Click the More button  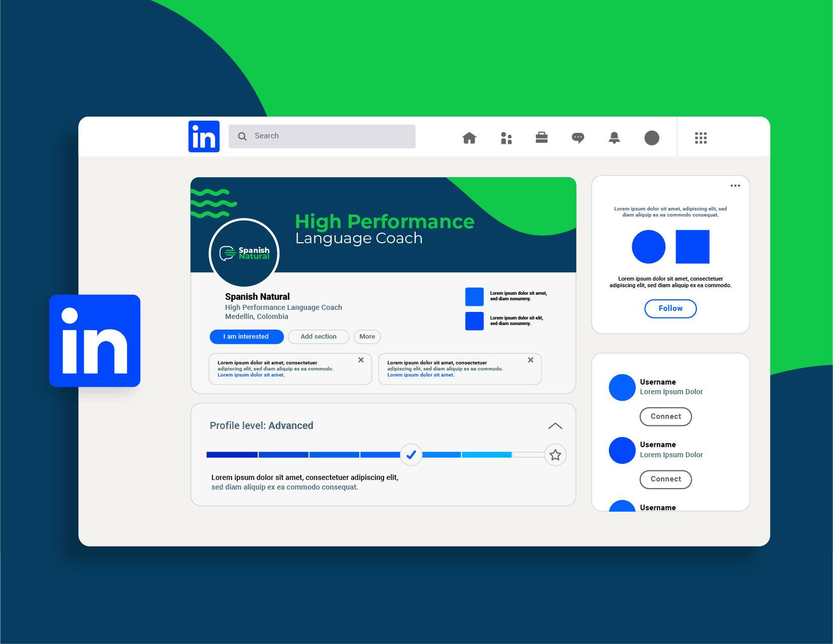click(x=367, y=337)
